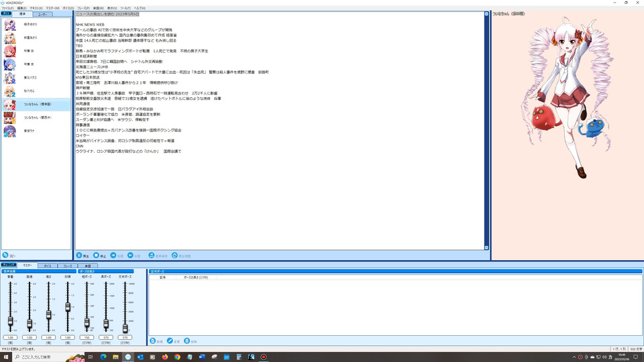Select the 東北イタコ voice avatar
The height and width of the screenshot is (362, 644).
(9, 78)
